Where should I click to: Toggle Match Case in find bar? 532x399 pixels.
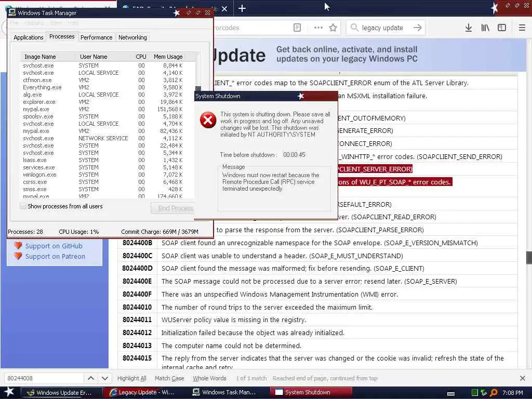[169, 378]
